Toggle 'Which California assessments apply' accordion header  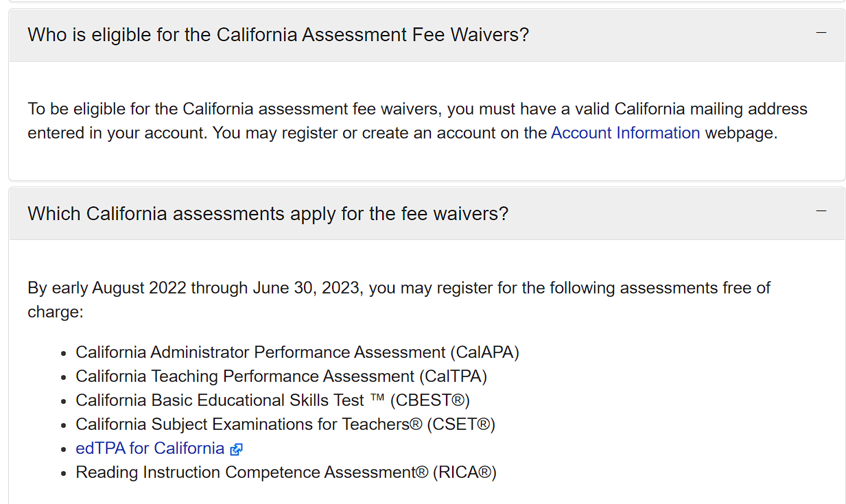click(x=427, y=213)
